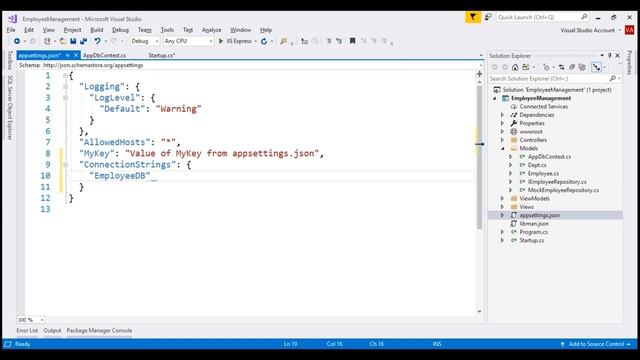Switch to the Startup.cs editor tab

[162, 55]
